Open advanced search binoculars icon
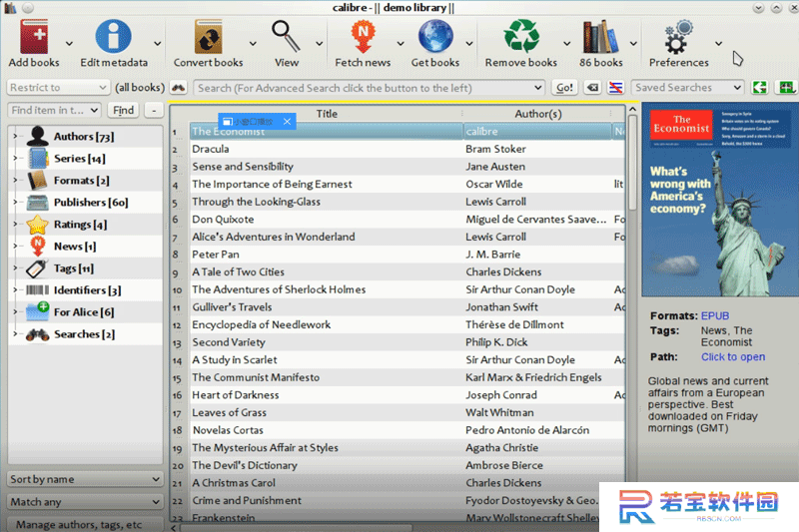Viewport: 799px width, 532px height. (178, 88)
